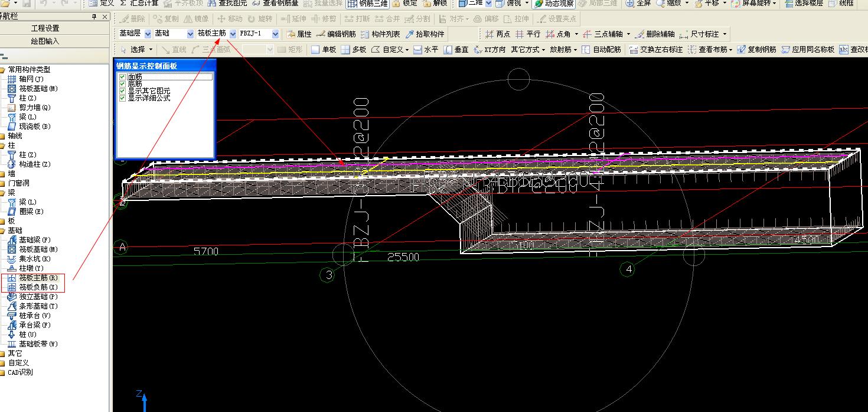Disable 显示详细公式 checkbox

pyautogui.click(x=122, y=98)
